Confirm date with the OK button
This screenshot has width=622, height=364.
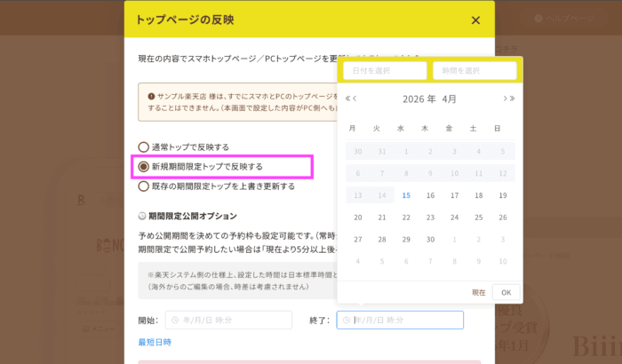coord(506,292)
